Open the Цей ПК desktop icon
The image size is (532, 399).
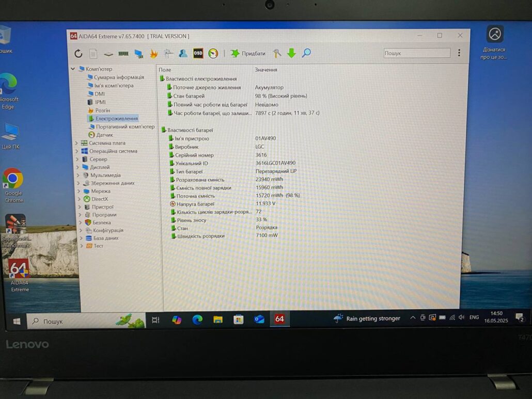point(10,136)
